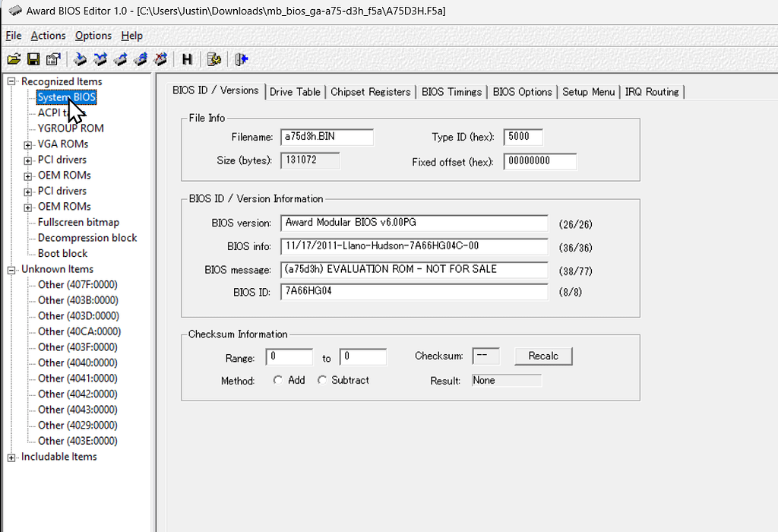Select the Add checksum method

278,380
